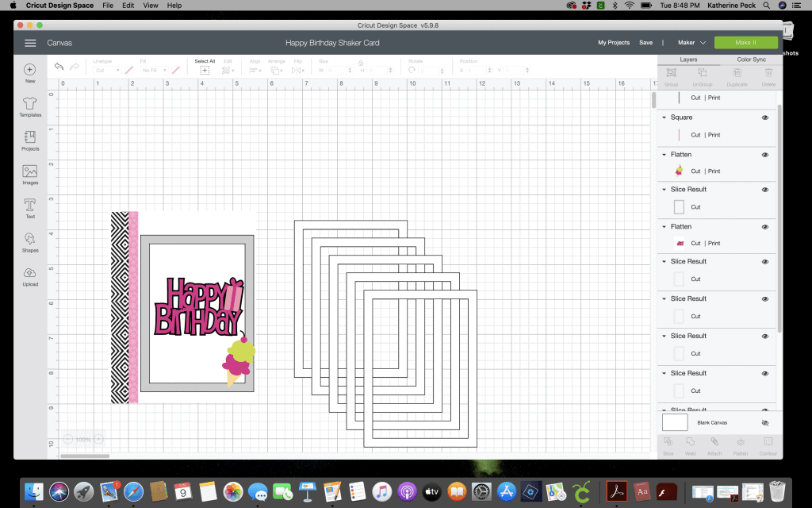812x508 pixels.
Task: Open the Linetype Cut dropdown
Action: click(107, 71)
